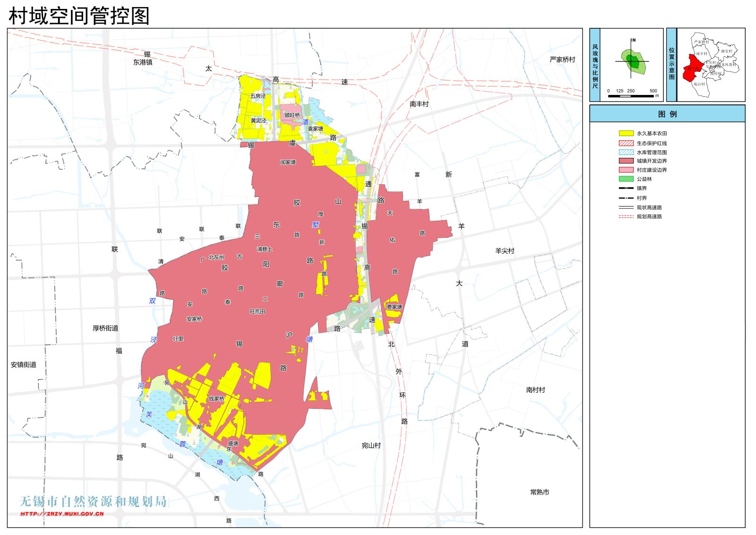This screenshot has height=535, width=756.
Task: Click the 现状高速路 double-line symbol
Action: (626, 207)
